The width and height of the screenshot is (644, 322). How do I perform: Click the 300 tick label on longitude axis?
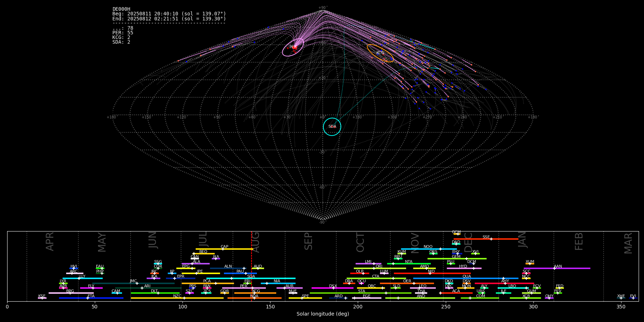coord(533,307)
